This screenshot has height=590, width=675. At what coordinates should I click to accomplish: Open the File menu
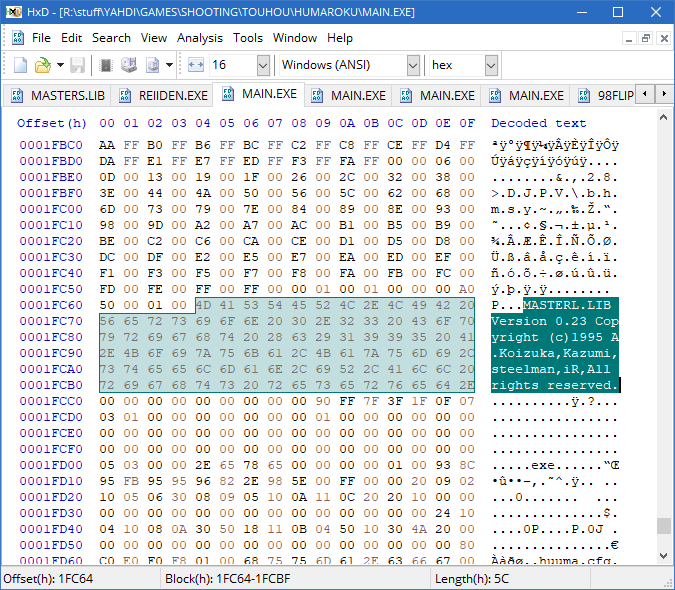pos(41,38)
